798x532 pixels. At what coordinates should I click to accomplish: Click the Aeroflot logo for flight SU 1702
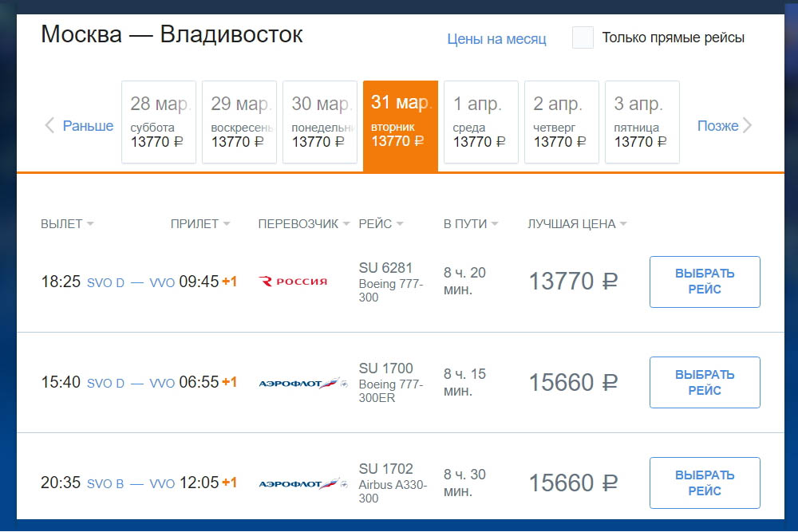[x=302, y=483]
